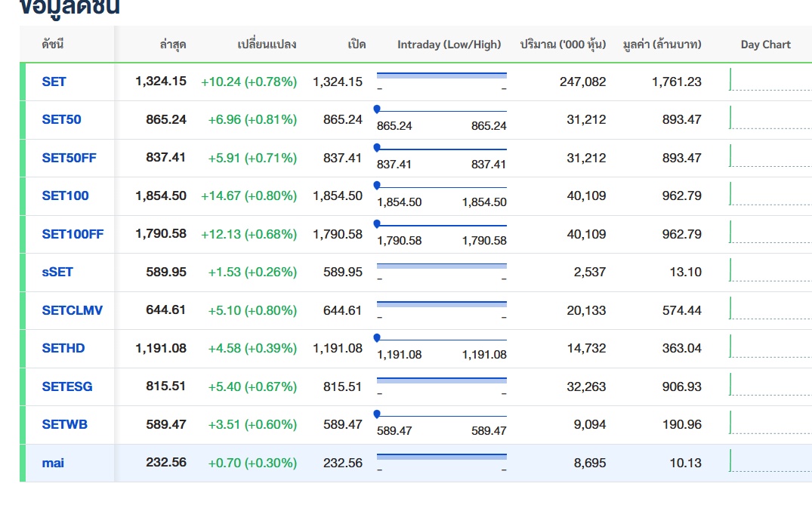Open the SETCLMV index page
812x505 pixels.
point(72,310)
